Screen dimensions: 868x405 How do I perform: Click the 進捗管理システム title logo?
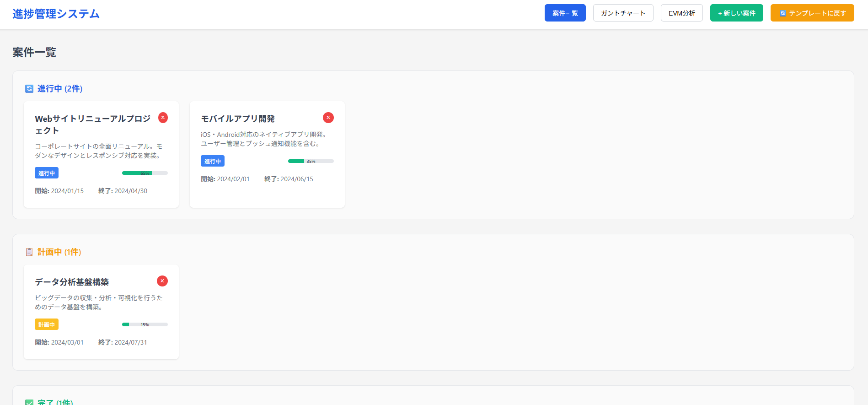[x=56, y=14]
